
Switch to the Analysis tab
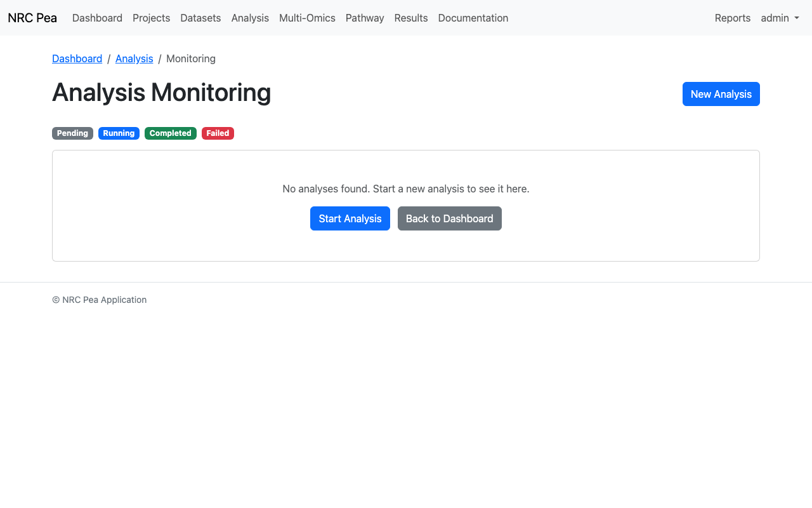[250, 18]
